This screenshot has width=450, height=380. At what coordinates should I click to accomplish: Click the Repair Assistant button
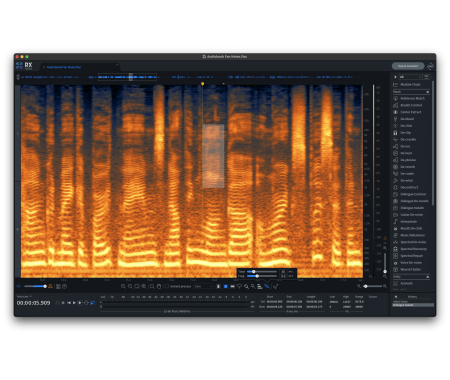[408, 66]
